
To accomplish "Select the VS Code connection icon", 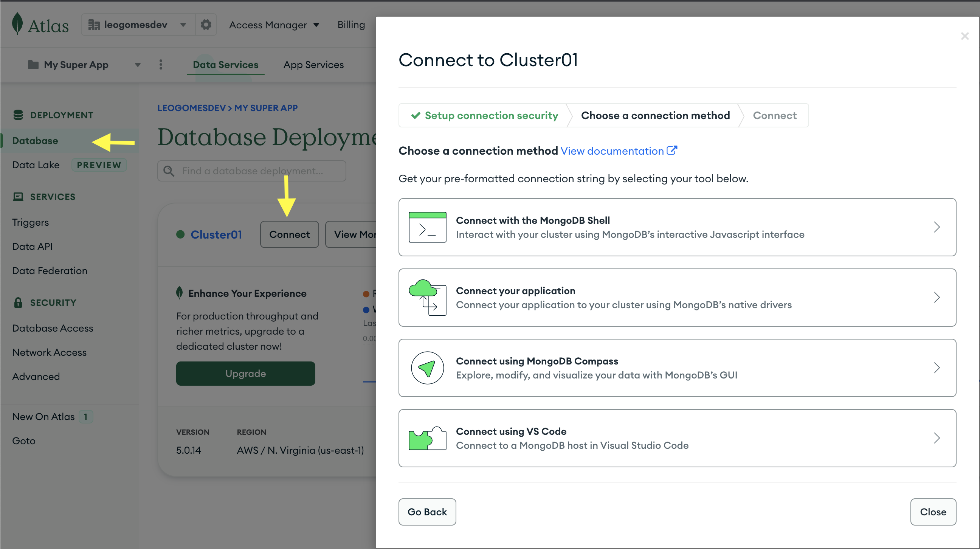I will tap(427, 438).
